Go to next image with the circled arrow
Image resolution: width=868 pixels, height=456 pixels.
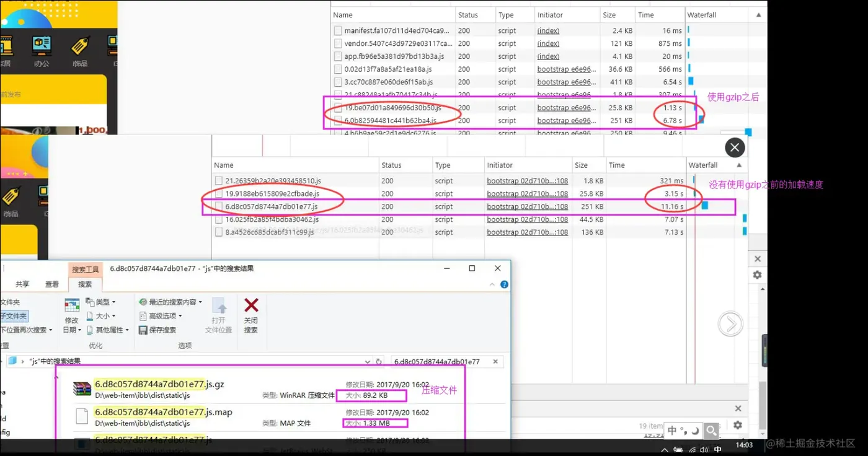pyautogui.click(x=730, y=324)
